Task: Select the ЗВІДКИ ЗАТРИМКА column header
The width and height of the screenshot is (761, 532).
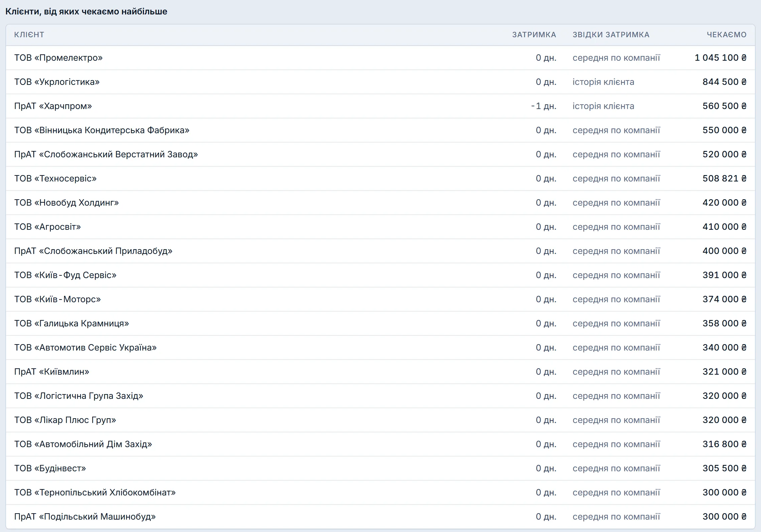Action: 611,35
